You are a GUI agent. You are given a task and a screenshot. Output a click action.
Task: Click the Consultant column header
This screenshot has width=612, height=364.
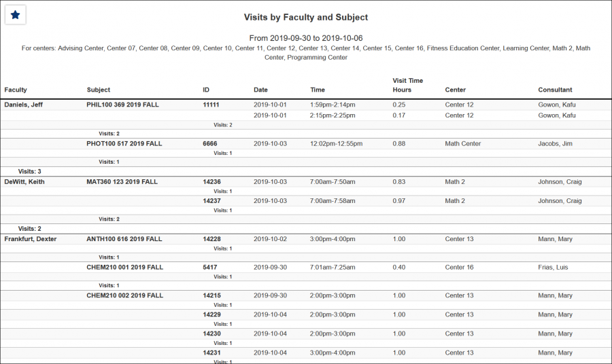click(555, 90)
